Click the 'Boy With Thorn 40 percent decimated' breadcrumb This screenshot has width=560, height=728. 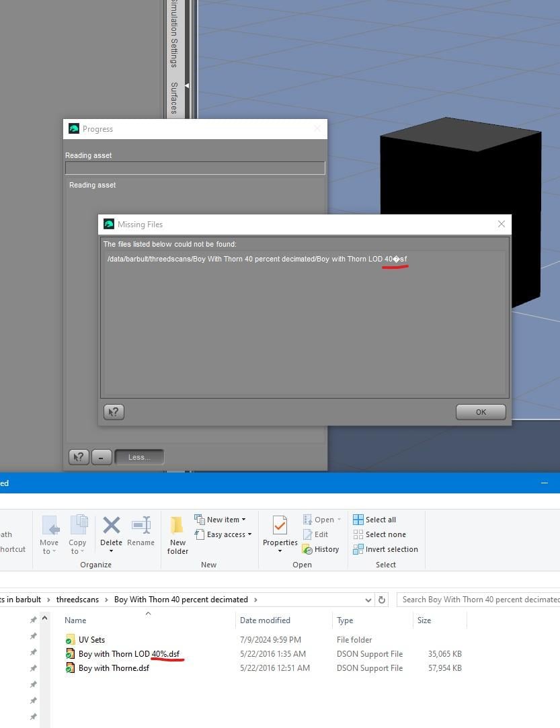coord(181,600)
